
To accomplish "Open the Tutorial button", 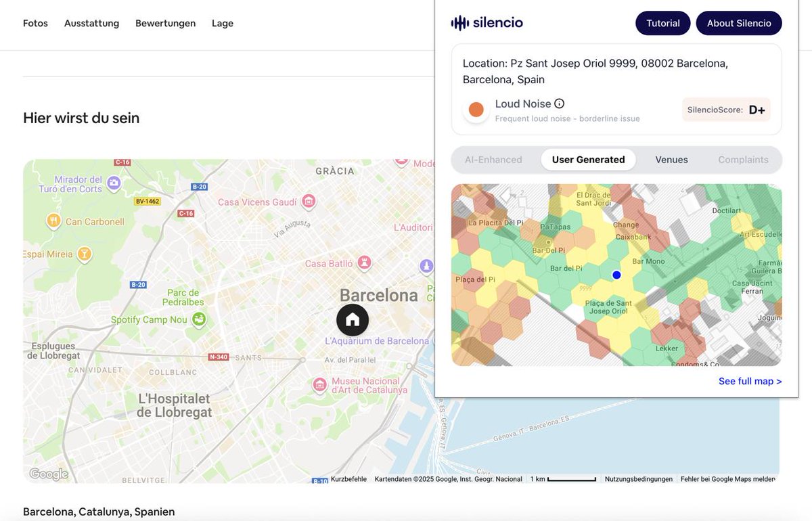I will (x=663, y=23).
